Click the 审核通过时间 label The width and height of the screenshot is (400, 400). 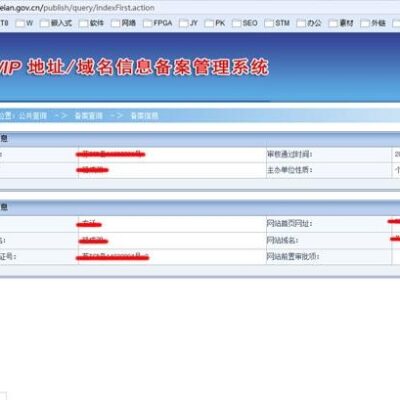click(289, 155)
